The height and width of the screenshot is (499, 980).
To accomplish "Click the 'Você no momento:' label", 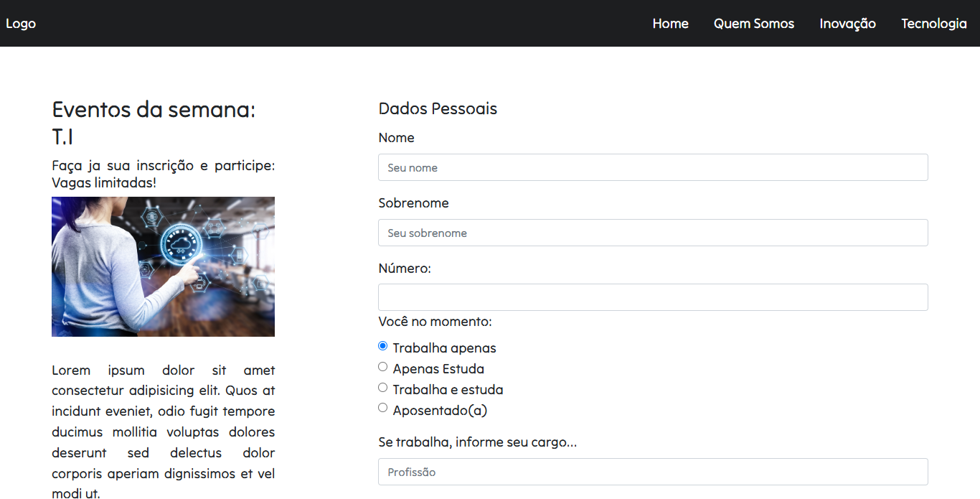I will point(435,322).
